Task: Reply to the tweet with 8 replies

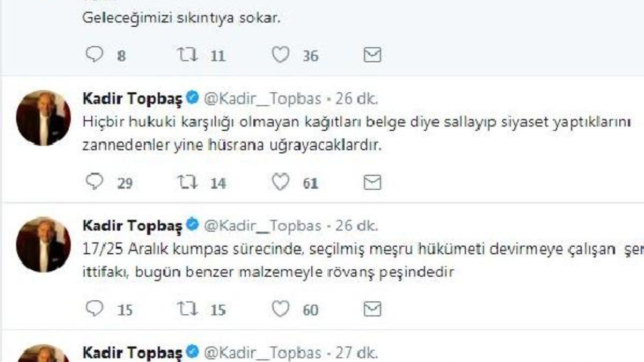Action: [94, 55]
